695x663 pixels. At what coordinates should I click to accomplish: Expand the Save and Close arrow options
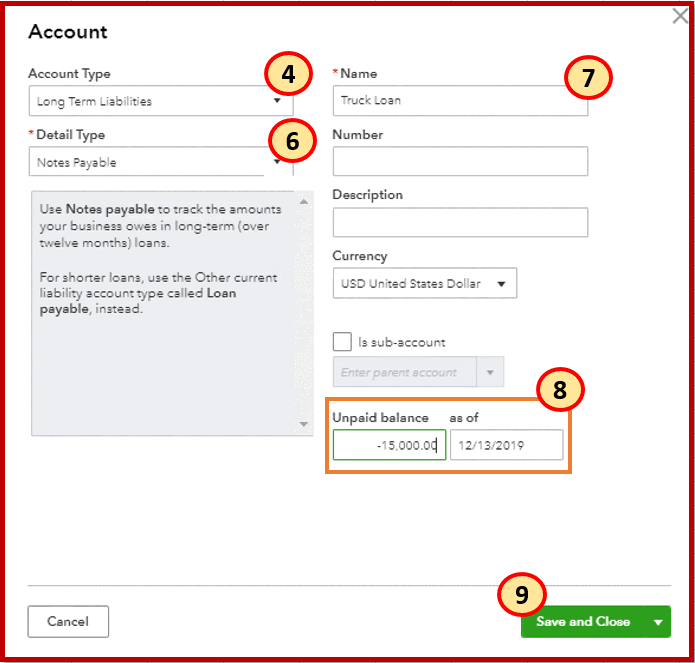(658, 621)
